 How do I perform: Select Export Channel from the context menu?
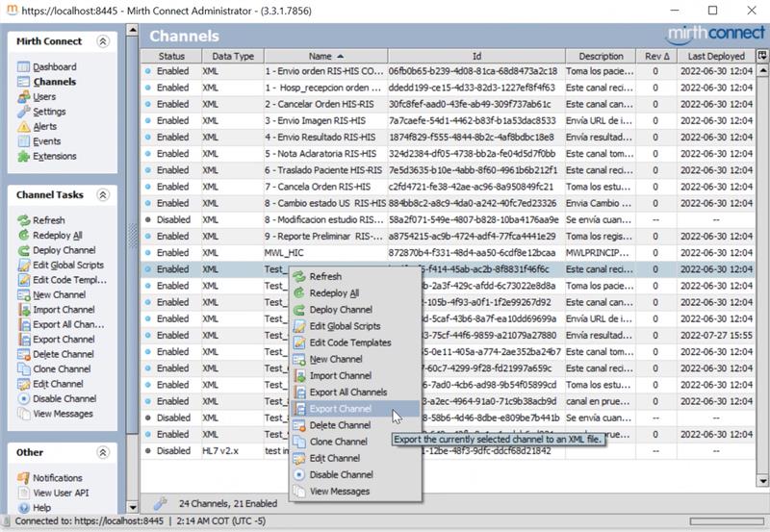[x=340, y=409]
